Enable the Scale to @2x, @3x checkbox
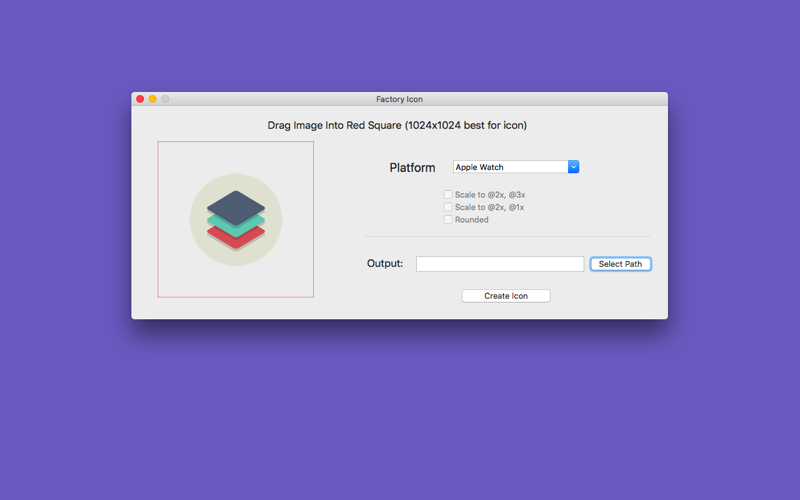Viewport: 800px width, 500px height. [x=448, y=194]
